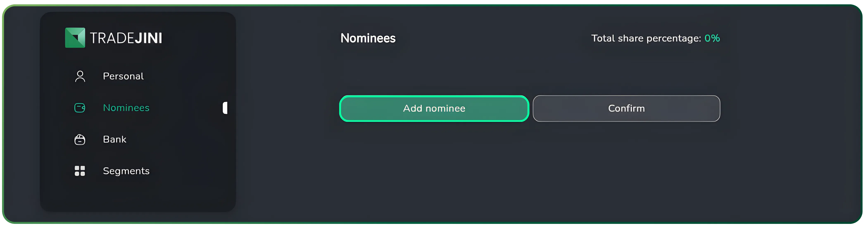
Task: Click the Segments grid icon
Action: point(80,171)
